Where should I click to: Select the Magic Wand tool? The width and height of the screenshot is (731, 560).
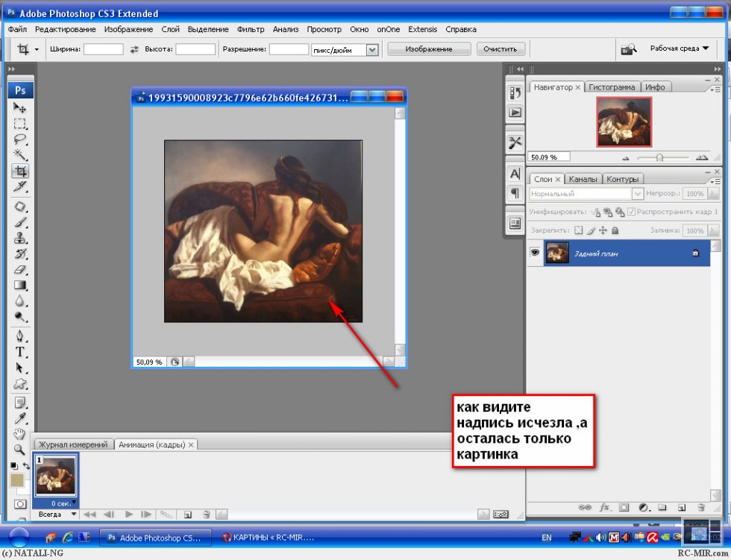tap(19, 154)
